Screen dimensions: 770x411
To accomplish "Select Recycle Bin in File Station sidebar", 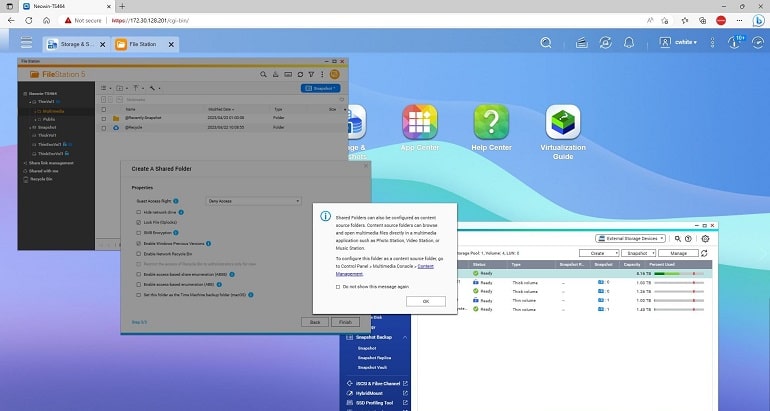I will [x=41, y=179].
